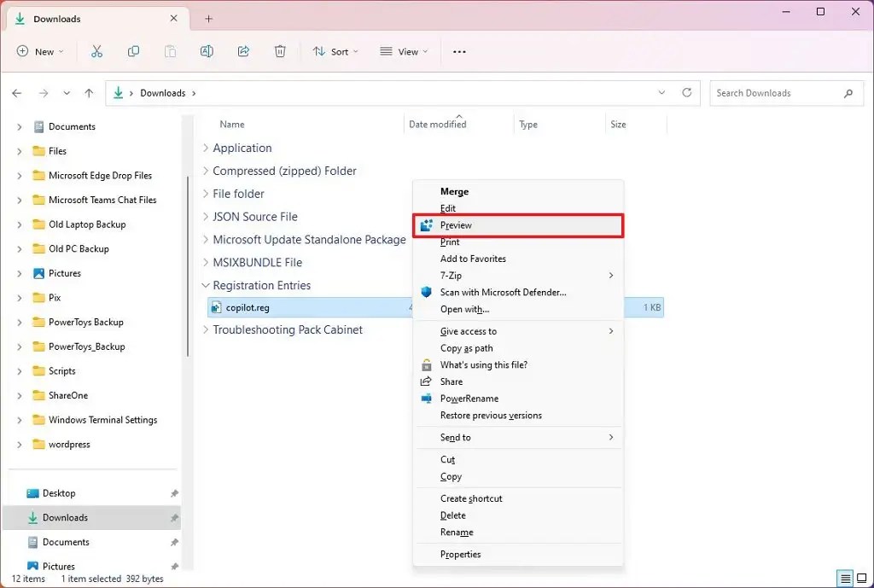
Task: Collapse the Registration Entries group
Action: (205, 285)
